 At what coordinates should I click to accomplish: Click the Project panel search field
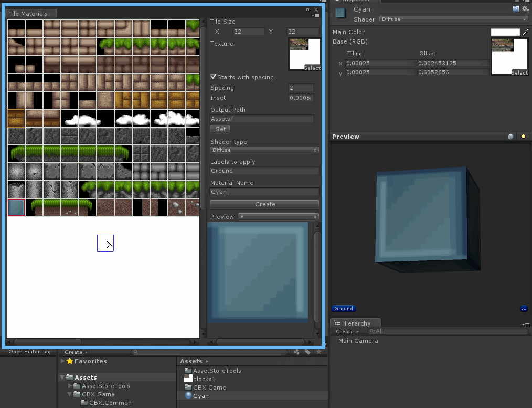click(x=210, y=352)
